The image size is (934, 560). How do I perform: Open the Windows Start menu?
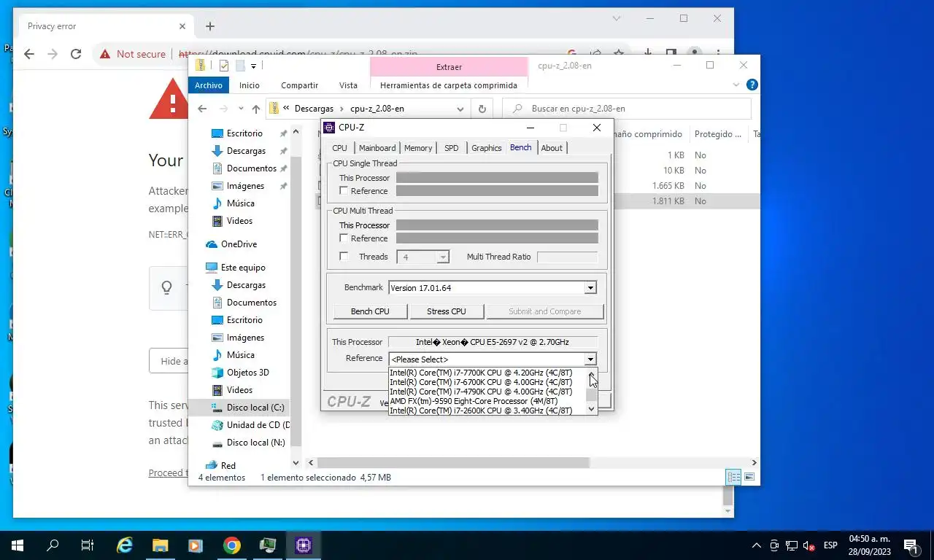(x=18, y=545)
